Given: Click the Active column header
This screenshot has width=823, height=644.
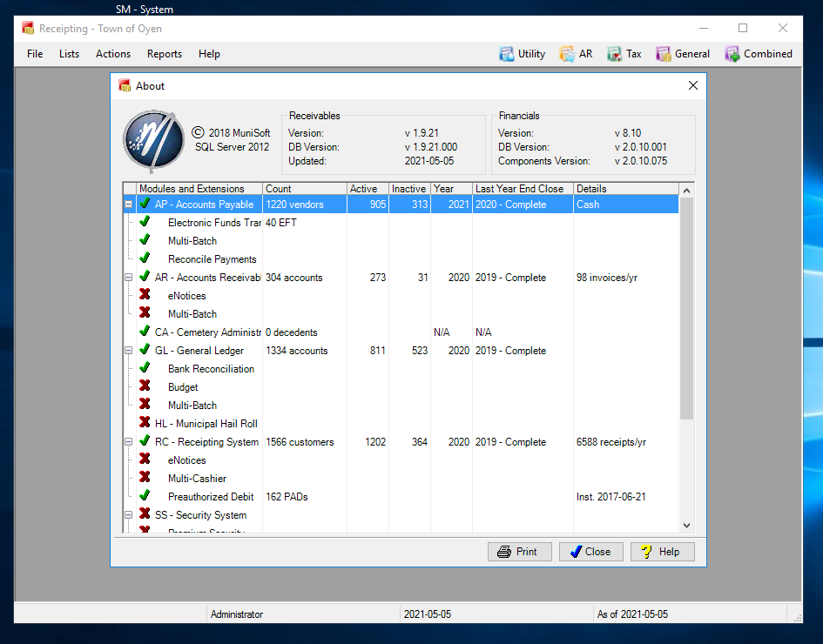Looking at the screenshot, I should pos(368,189).
